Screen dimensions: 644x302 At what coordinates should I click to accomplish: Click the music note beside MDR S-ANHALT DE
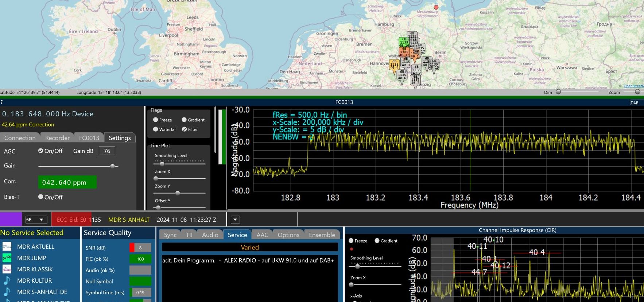coord(7,292)
